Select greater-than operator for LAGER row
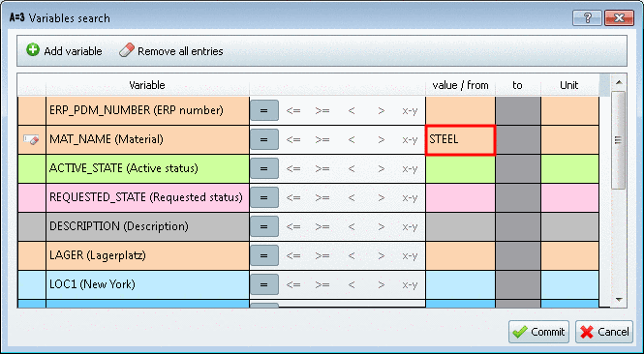Image resolution: width=644 pixels, height=354 pixels. click(382, 255)
